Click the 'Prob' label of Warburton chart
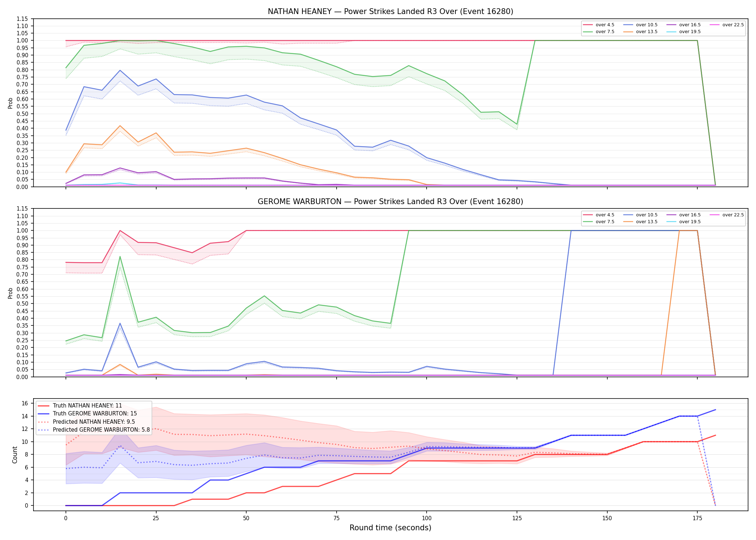This screenshot has height=540, width=756. pyautogui.click(x=10, y=293)
